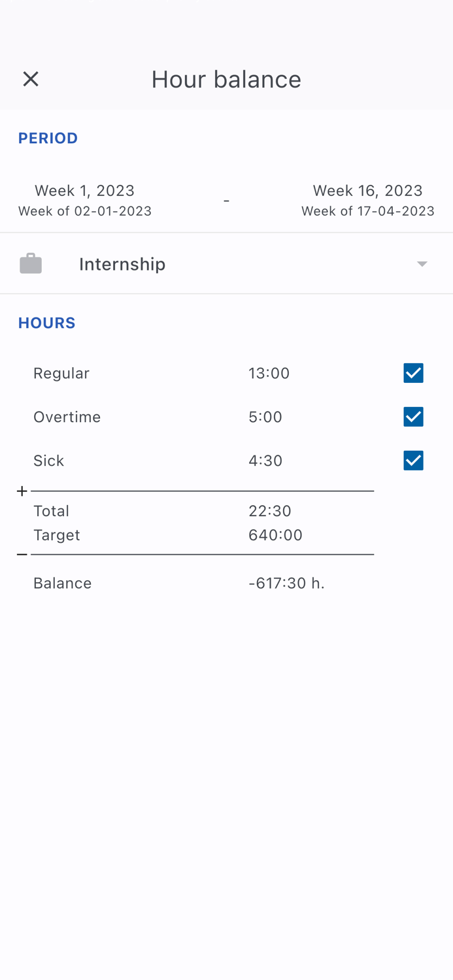Select the HOURS section header

click(x=46, y=323)
